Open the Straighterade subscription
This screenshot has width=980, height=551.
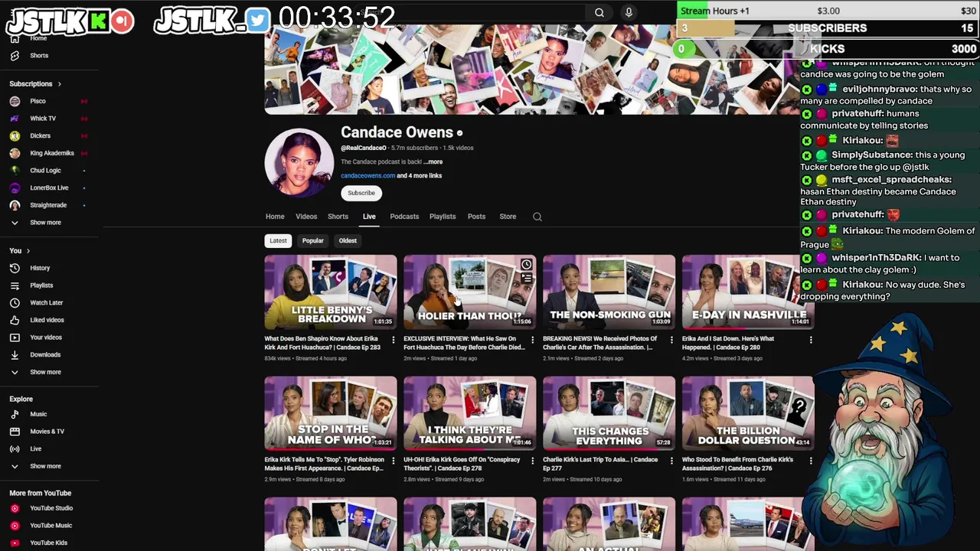tap(48, 205)
